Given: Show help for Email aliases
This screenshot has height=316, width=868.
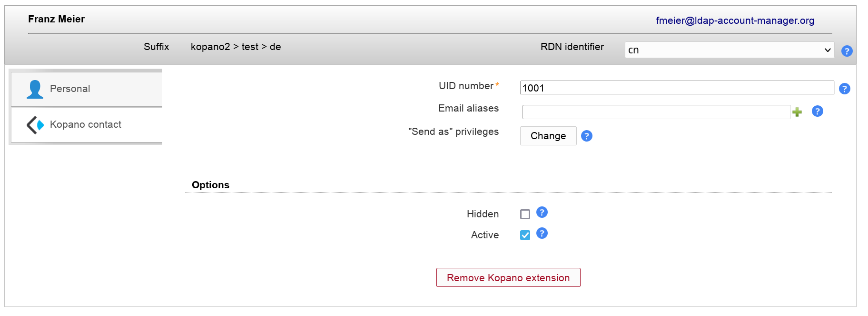Looking at the screenshot, I should [x=817, y=111].
